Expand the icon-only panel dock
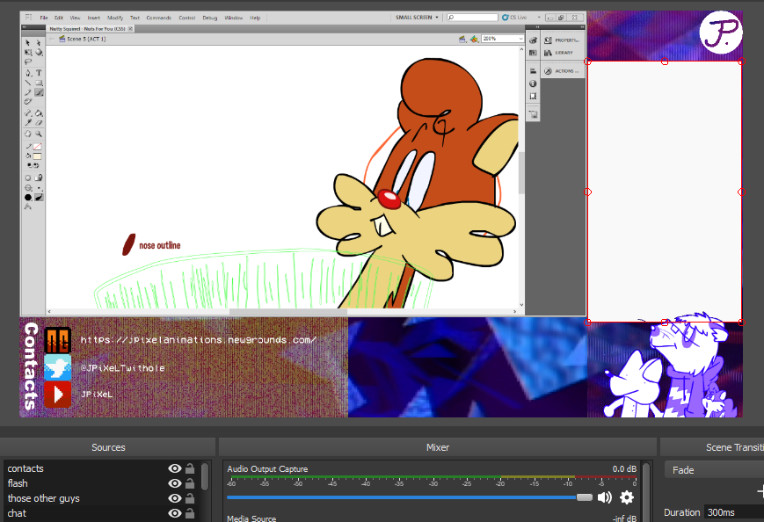Screen dimensions: 764x522 tap(537, 27)
